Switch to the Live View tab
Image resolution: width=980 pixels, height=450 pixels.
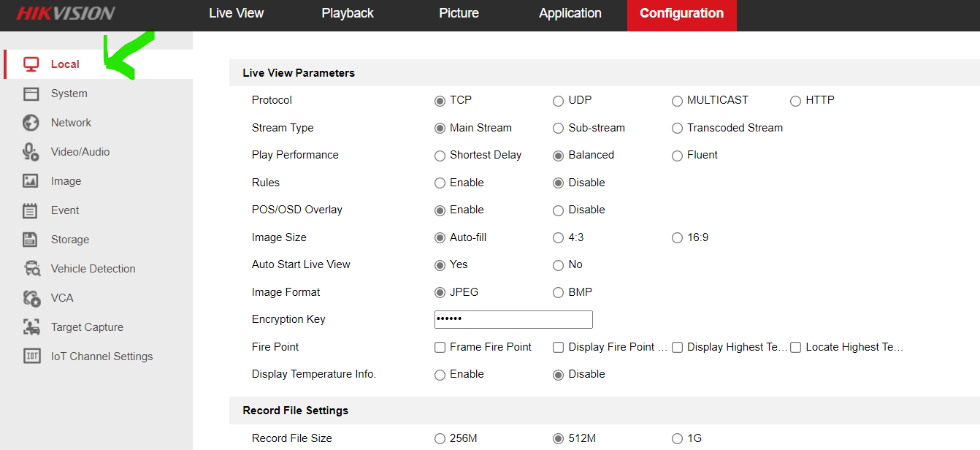236,13
